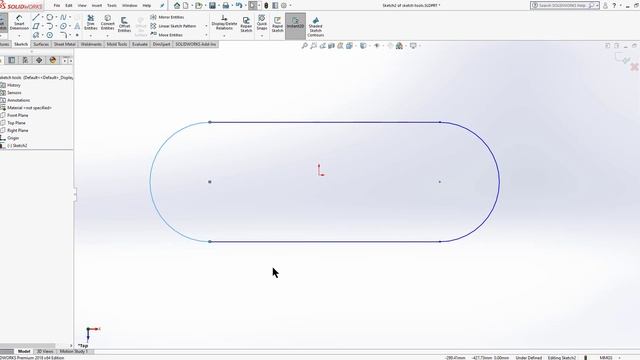The height and width of the screenshot is (360, 640).
Task: Click Zoom to Fit in view toolbar
Action: pyautogui.click(x=304, y=46)
